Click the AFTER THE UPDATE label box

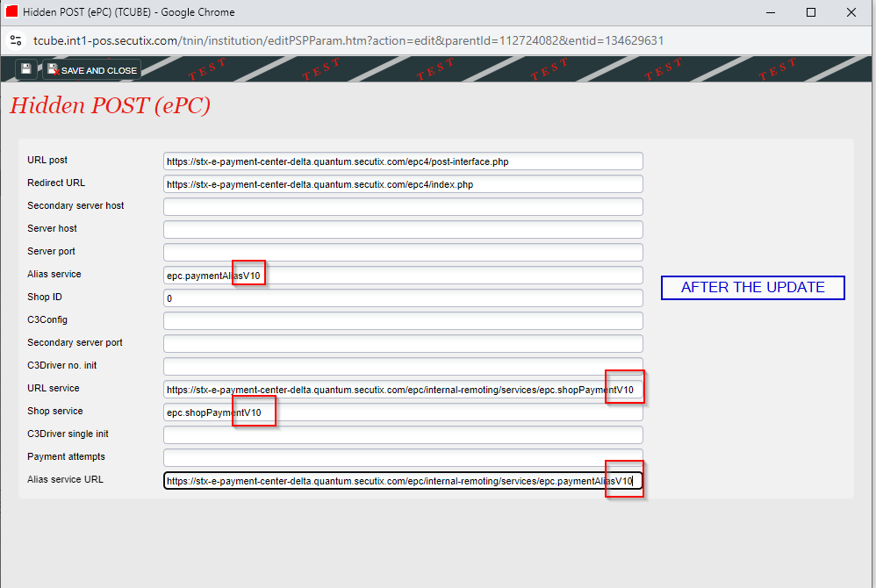click(752, 287)
